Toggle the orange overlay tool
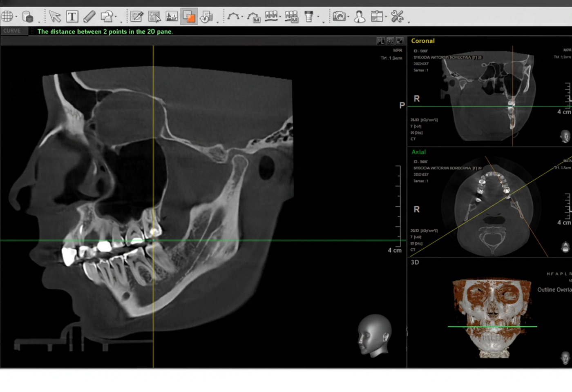The image size is (572, 392). tap(189, 17)
